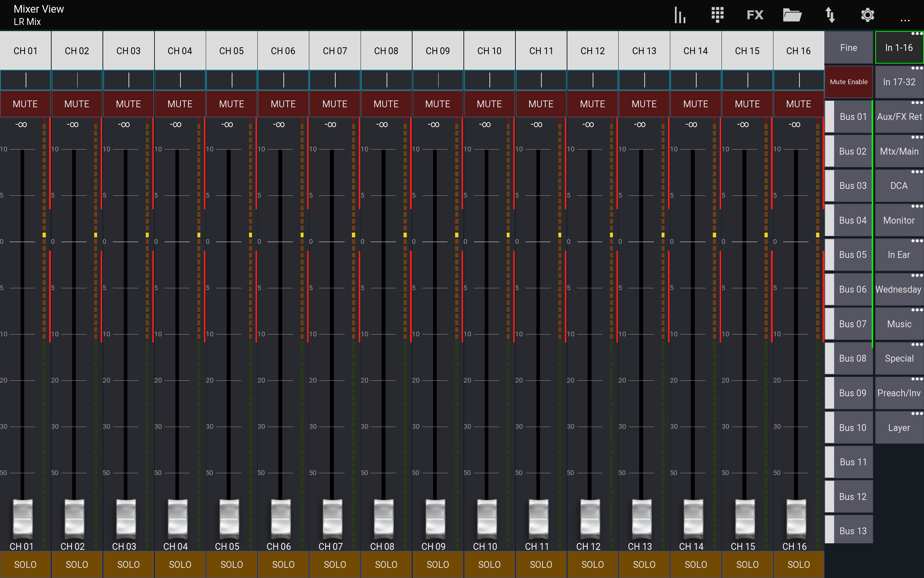Switch to the Aux/FX Ret layer
This screenshot has height=578, width=924.
pyautogui.click(x=899, y=117)
